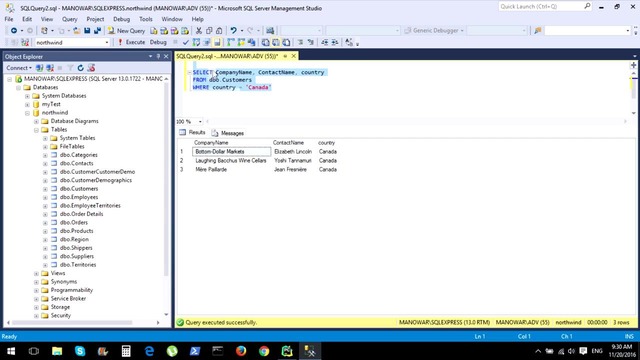Switch to the Messages tab
The width and height of the screenshot is (640, 360).
click(228, 133)
